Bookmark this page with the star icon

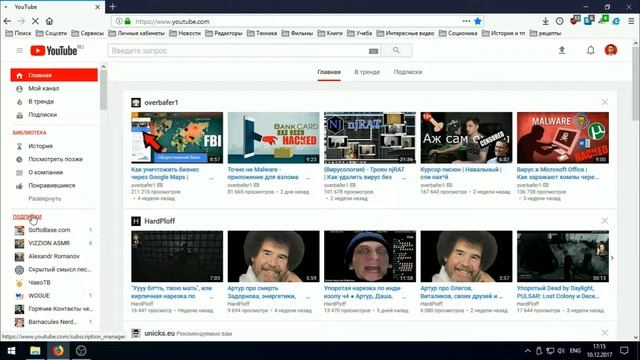click(478, 21)
